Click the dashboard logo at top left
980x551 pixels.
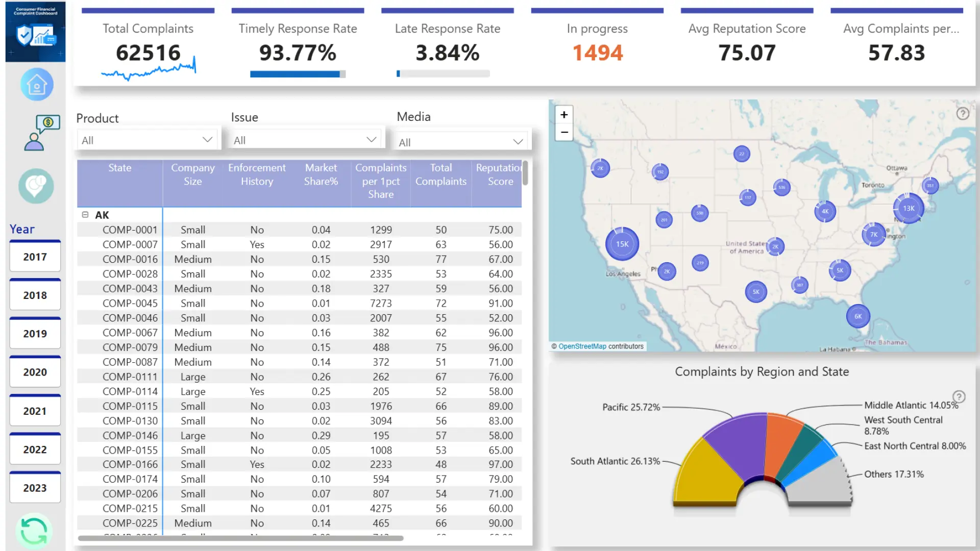[x=35, y=32]
